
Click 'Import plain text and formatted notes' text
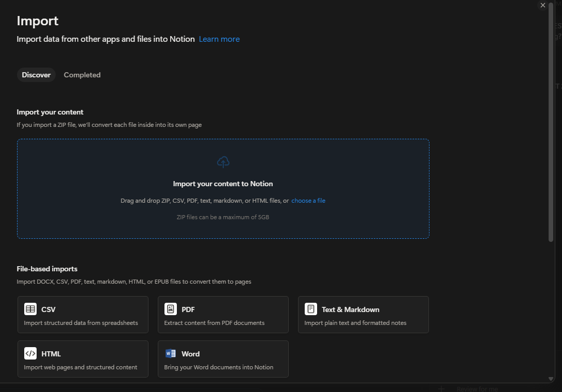pos(355,323)
